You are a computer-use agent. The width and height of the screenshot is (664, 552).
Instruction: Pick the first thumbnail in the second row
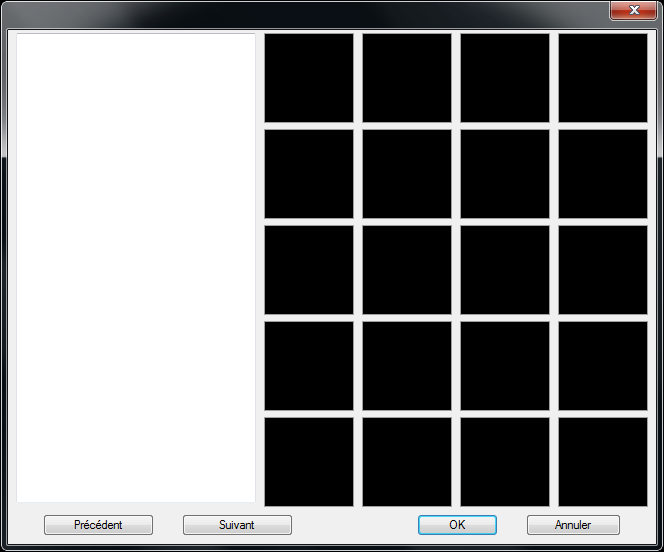[x=309, y=174]
